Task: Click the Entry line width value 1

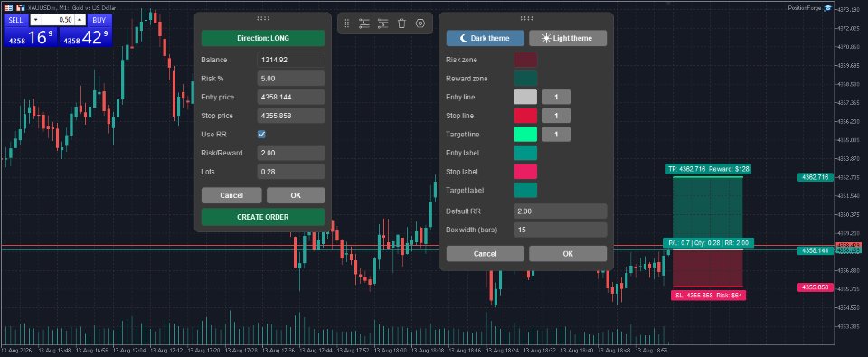Action: click(x=556, y=97)
